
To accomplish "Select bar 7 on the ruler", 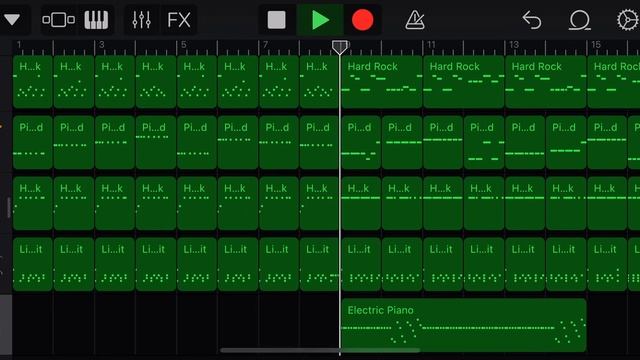I will coord(266,44).
